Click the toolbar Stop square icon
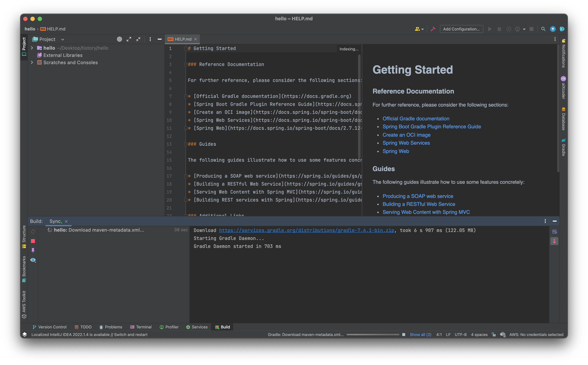This screenshot has height=365, width=588. tap(532, 29)
